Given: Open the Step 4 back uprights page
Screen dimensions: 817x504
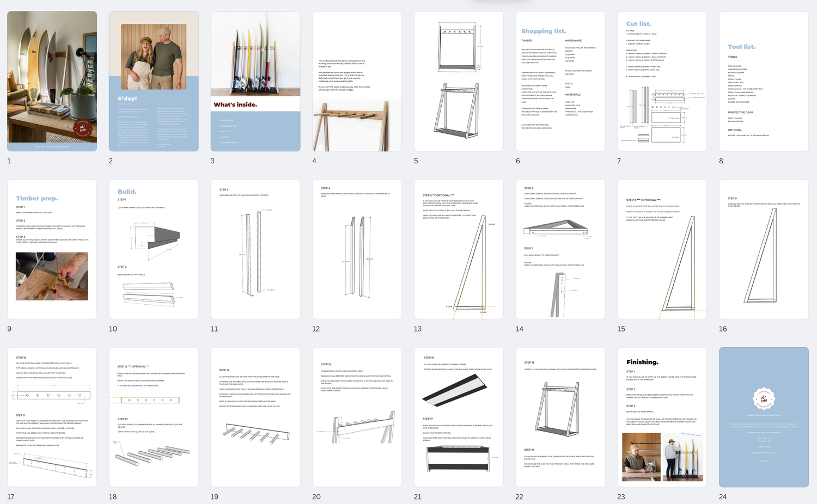Looking at the screenshot, I should [x=357, y=249].
